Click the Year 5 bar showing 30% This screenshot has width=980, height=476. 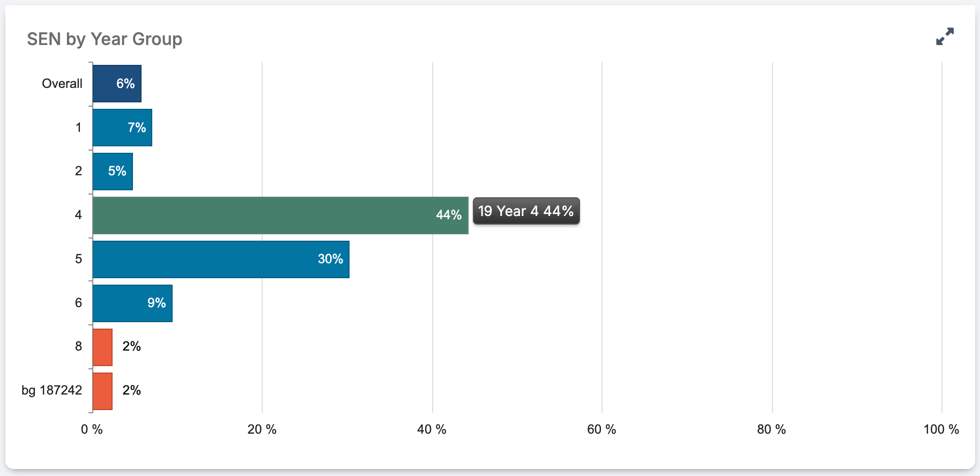[220, 259]
